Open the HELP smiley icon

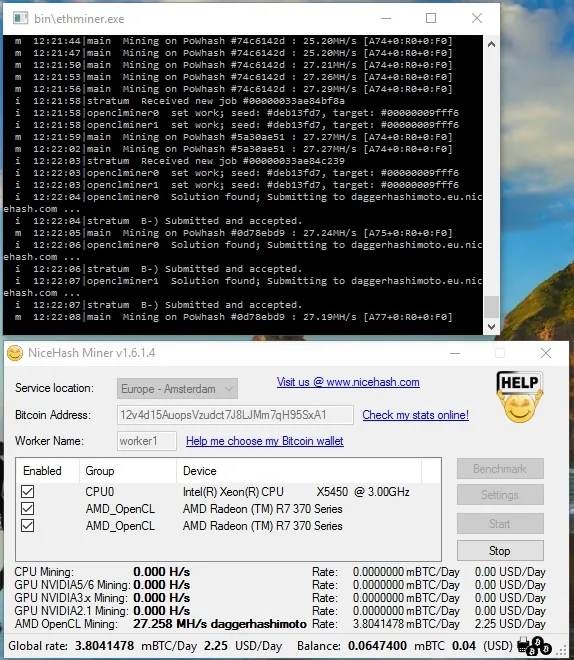coord(520,397)
